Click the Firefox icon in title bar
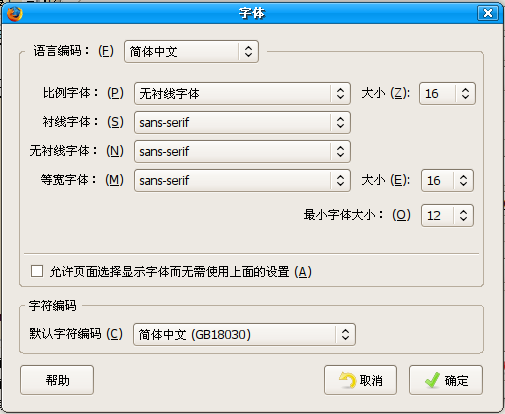505x414 pixels. pyautogui.click(x=15, y=14)
